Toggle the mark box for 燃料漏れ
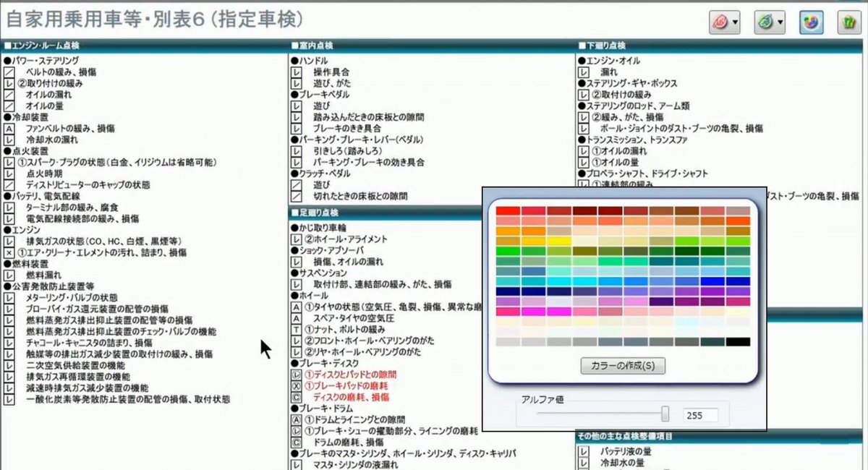 point(9,275)
